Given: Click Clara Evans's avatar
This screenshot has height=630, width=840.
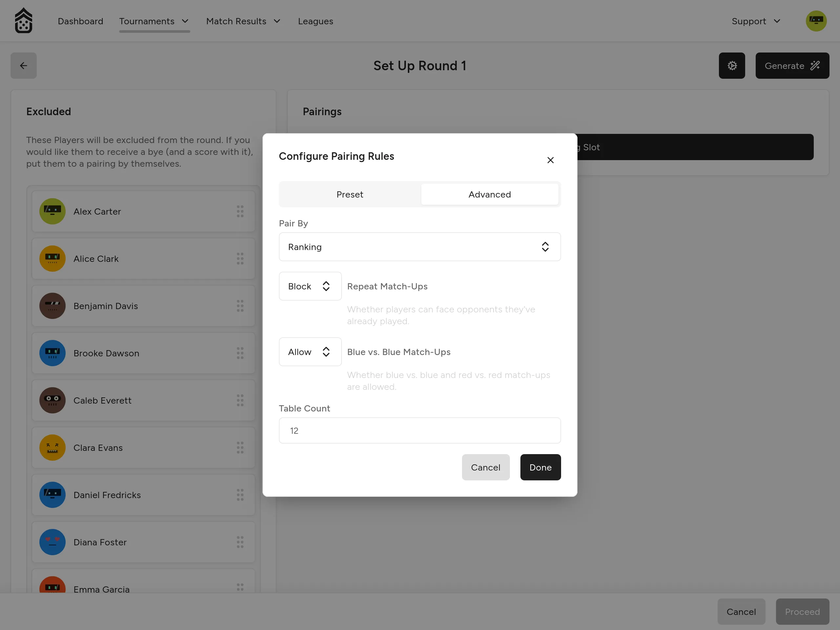Looking at the screenshot, I should click(x=52, y=448).
